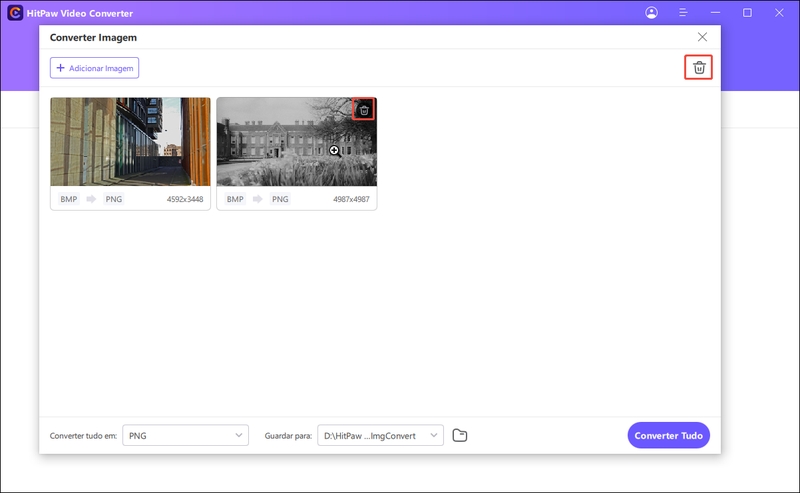Click PNG output tag of first image
The height and width of the screenshot is (493, 800).
pyautogui.click(x=114, y=199)
